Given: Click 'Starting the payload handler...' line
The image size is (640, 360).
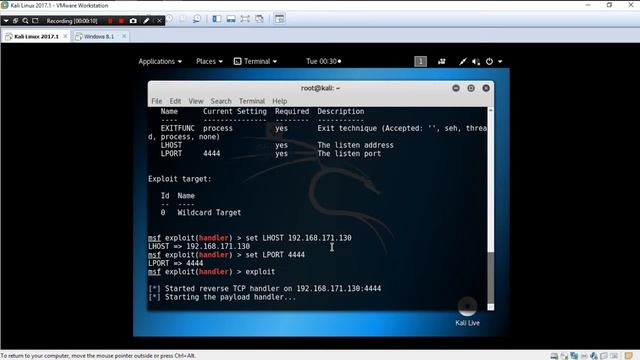Looking at the screenshot, I should tap(230, 297).
